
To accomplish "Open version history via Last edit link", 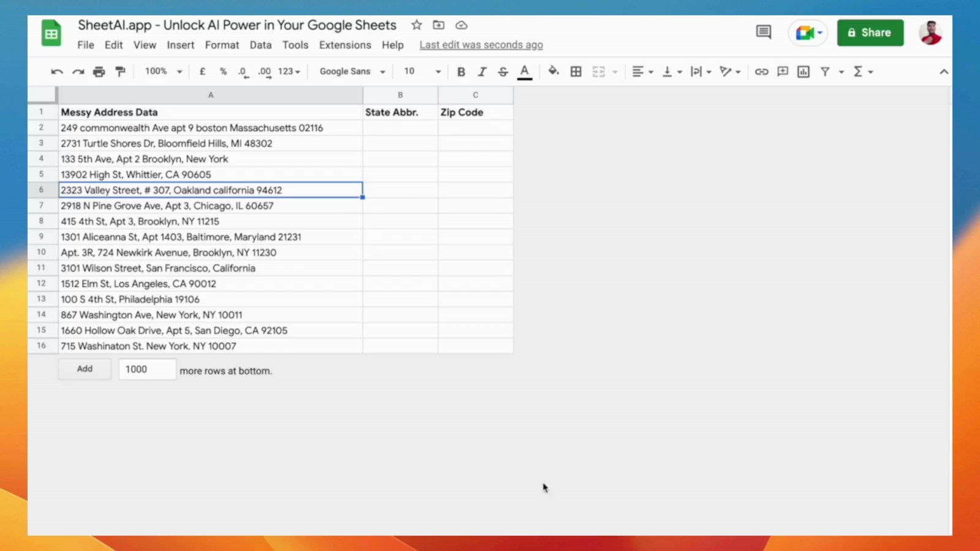I will coord(481,45).
